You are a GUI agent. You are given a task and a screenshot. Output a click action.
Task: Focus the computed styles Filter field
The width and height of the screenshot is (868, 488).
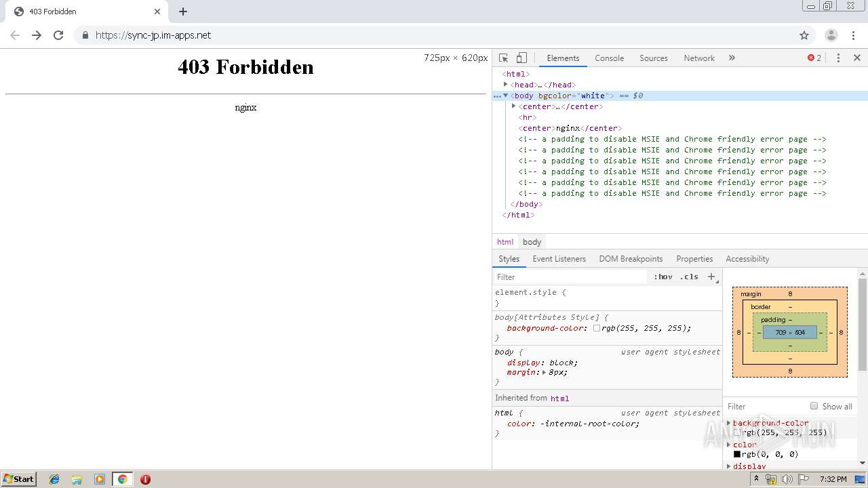[x=765, y=406]
